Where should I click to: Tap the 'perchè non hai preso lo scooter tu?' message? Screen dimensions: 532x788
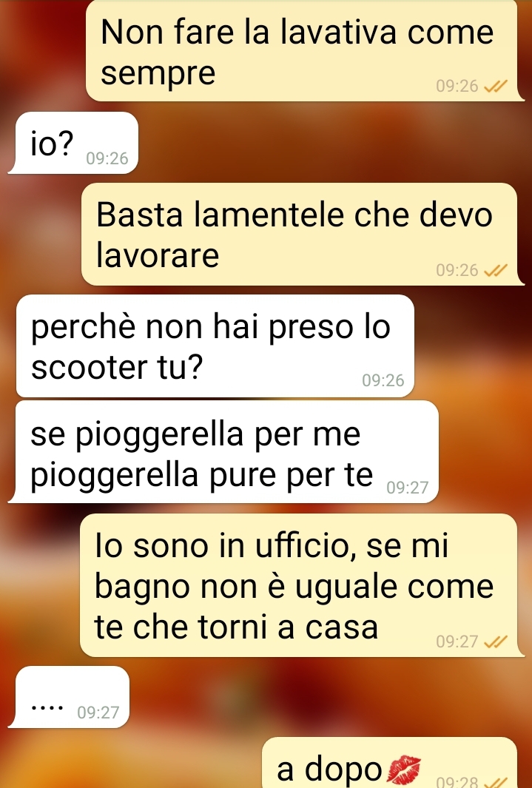[215, 346]
